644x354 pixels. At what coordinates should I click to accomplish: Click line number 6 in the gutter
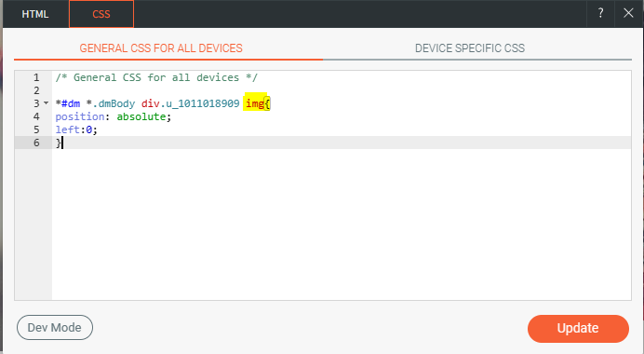point(36,143)
